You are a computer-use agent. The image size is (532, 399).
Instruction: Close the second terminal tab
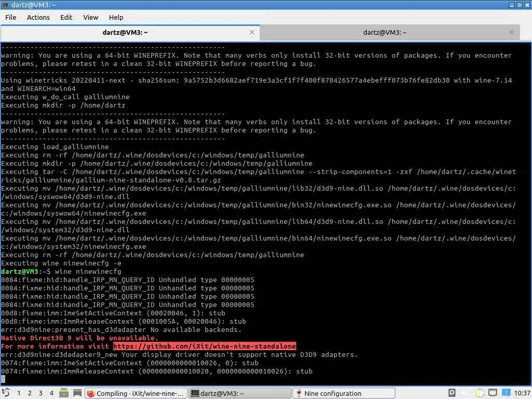click(512, 32)
